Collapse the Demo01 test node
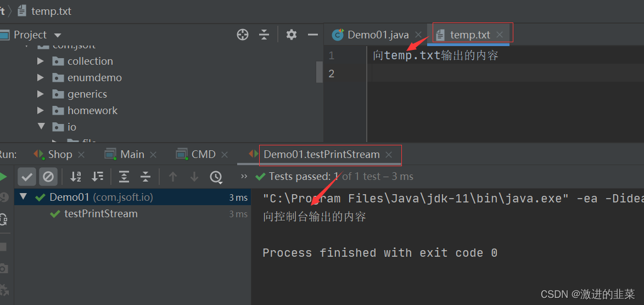 (23, 197)
